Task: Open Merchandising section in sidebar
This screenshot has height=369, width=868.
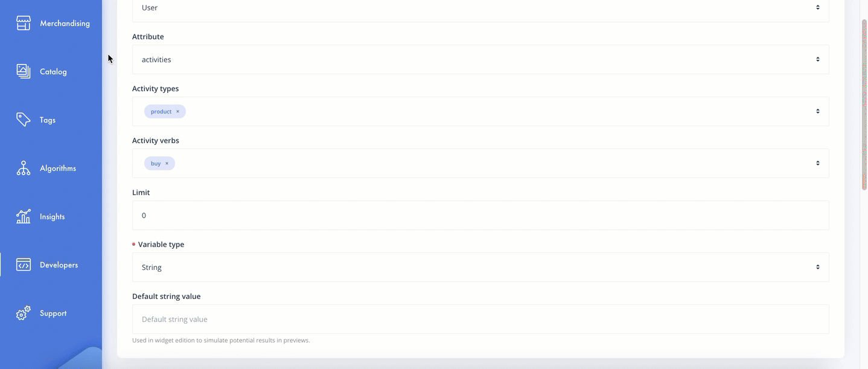Action: tap(51, 24)
